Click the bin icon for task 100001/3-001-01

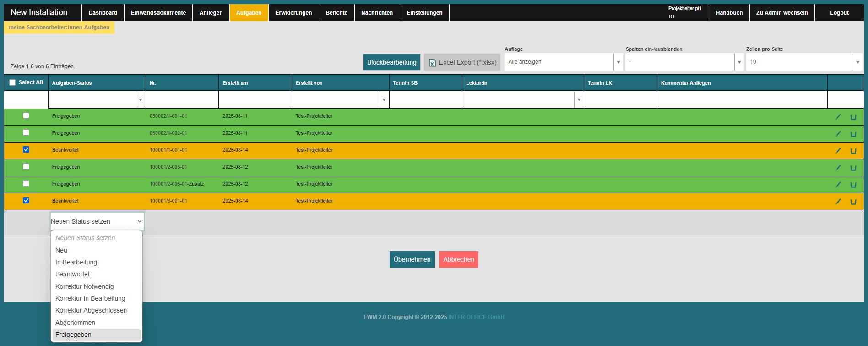click(x=853, y=202)
